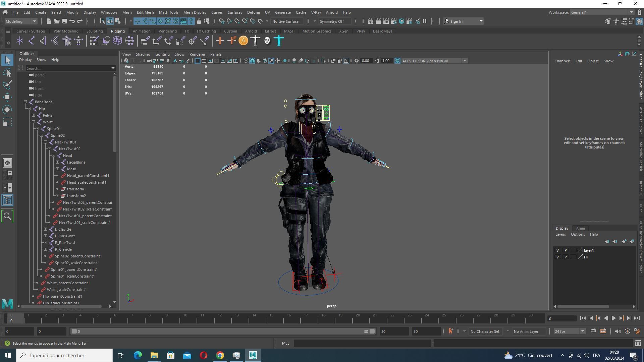
Task: Click the Undo arrow icon
Action: [72, 21]
